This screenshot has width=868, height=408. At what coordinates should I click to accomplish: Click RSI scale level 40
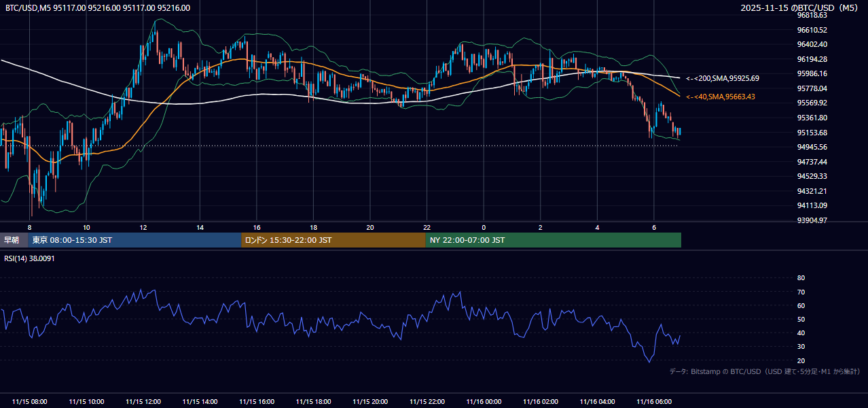coord(801,333)
